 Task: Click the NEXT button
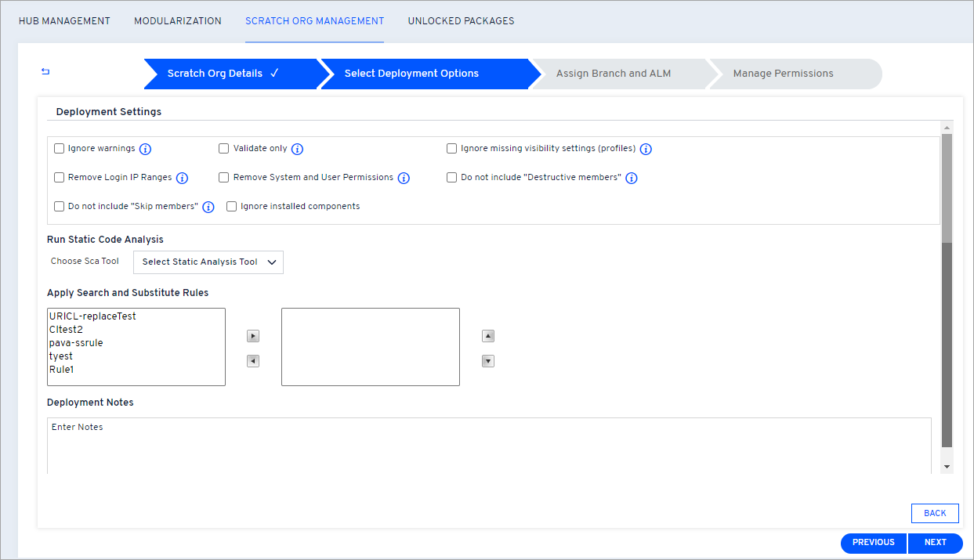935,543
